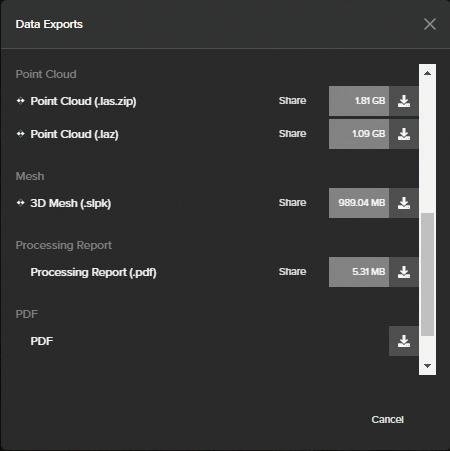Click the sparkle icon beside Point Cloud (.las.zip)
450x451 pixels.
pyautogui.click(x=21, y=100)
